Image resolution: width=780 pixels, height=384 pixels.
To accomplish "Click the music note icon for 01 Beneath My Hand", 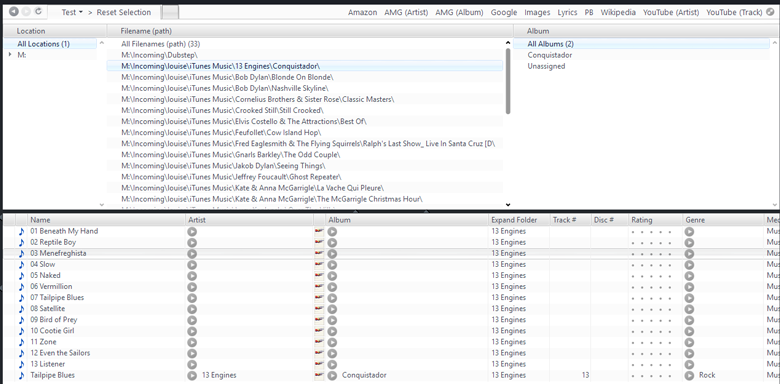I will point(21,231).
